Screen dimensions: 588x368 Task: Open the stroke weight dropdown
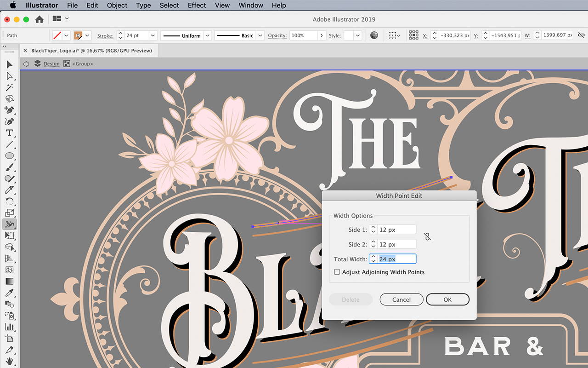click(x=153, y=35)
